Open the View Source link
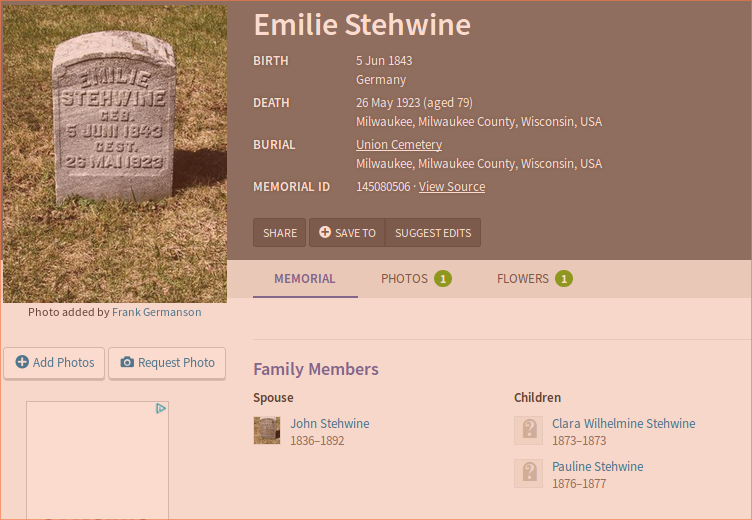Screen dimensions: 752x520 click(x=452, y=187)
